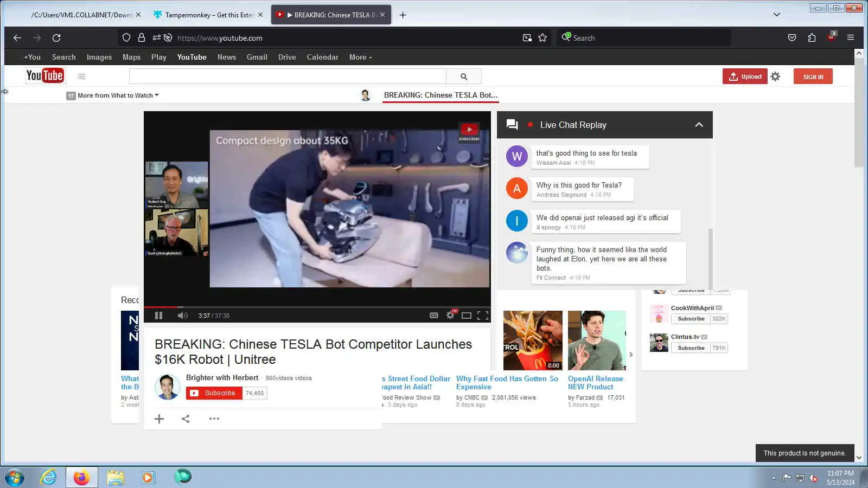
Task: Subscribe to CookWithApril channel
Action: [691, 319]
